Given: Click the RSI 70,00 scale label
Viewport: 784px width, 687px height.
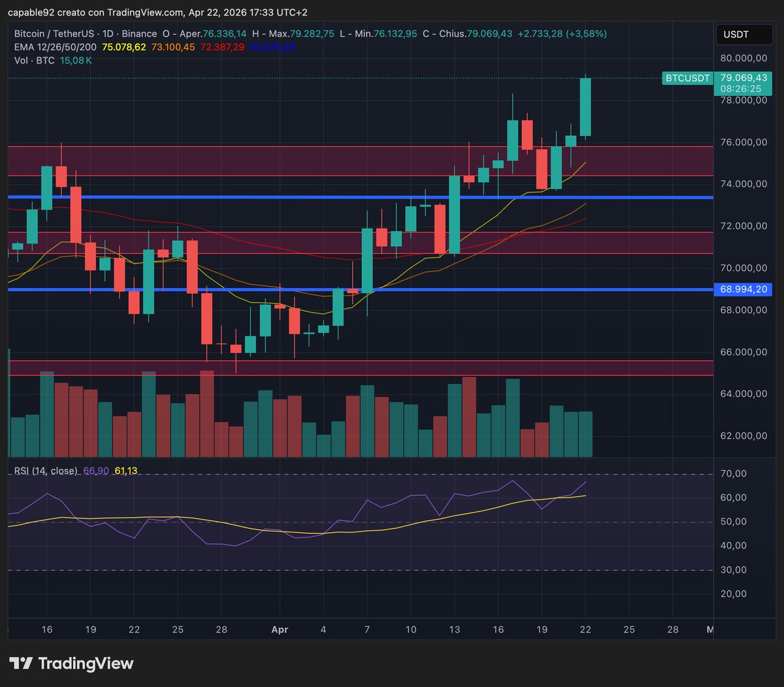Looking at the screenshot, I should pos(734,473).
